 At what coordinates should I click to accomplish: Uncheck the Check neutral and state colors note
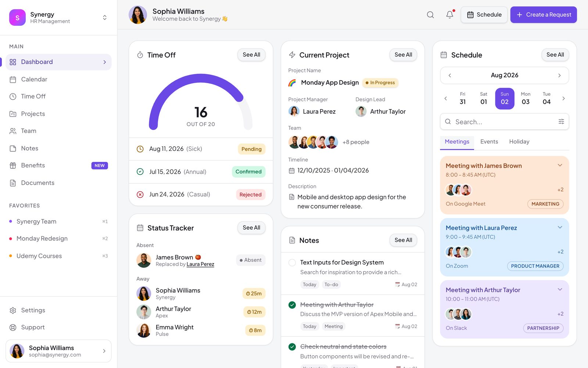pos(292,347)
